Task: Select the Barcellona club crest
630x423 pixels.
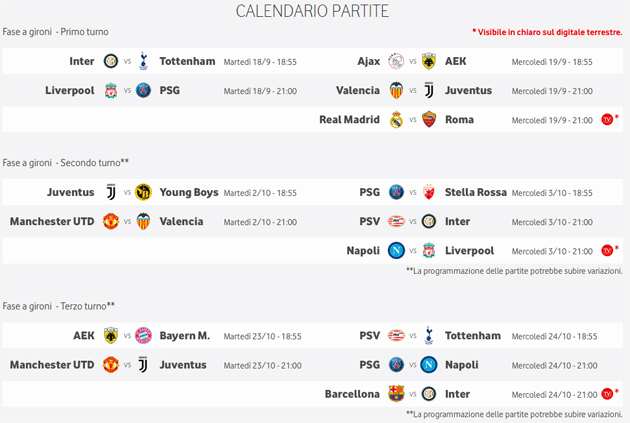Action: [396, 394]
